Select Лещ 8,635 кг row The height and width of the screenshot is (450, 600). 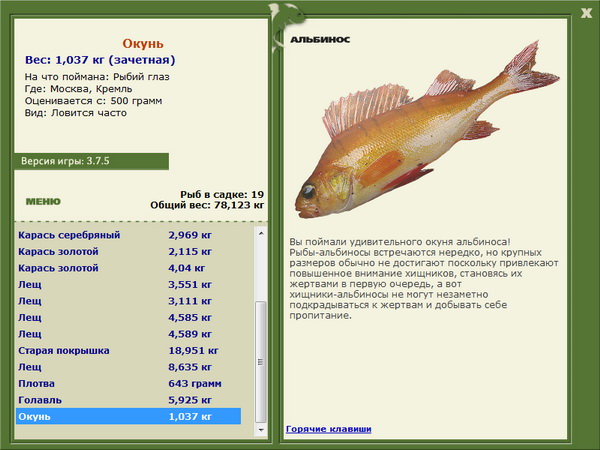pyautogui.click(x=128, y=367)
